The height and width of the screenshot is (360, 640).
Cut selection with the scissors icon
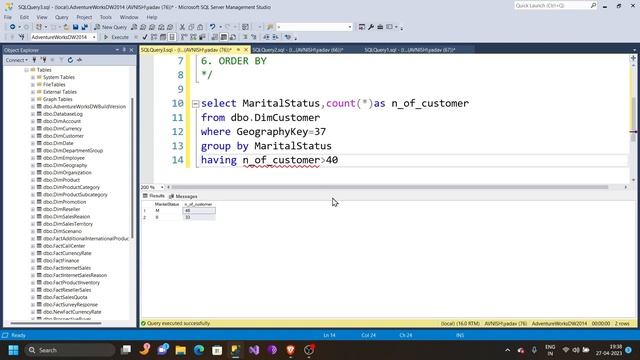click(x=182, y=27)
